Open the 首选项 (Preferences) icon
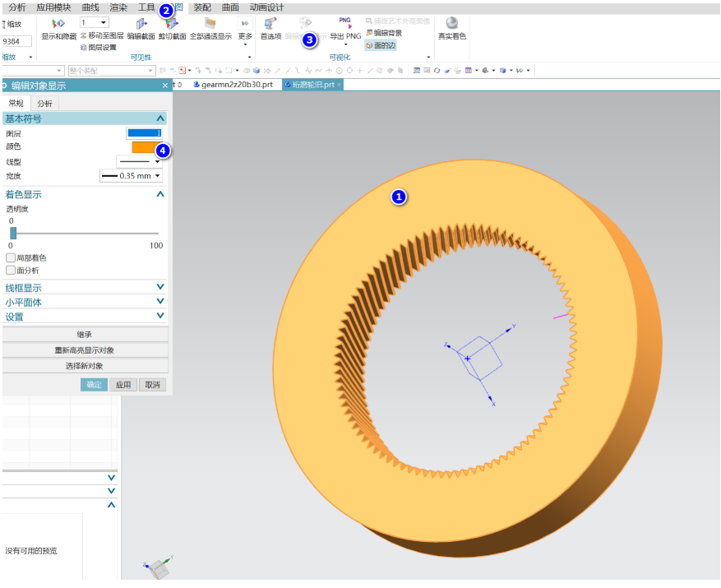 point(270,23)
